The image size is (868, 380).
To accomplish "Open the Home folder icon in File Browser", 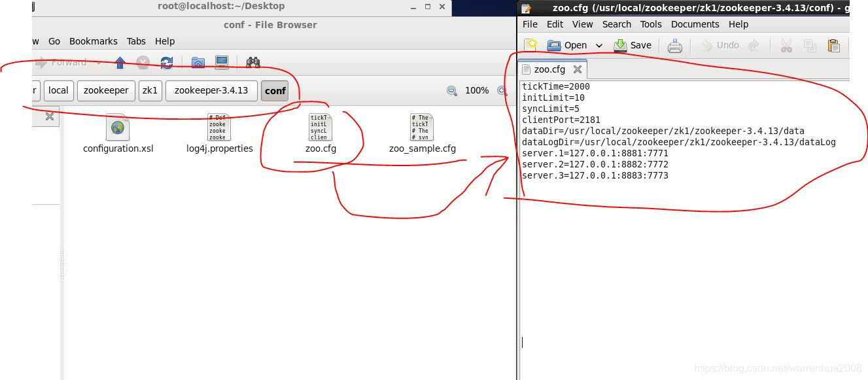I will [x=198, y=63].
